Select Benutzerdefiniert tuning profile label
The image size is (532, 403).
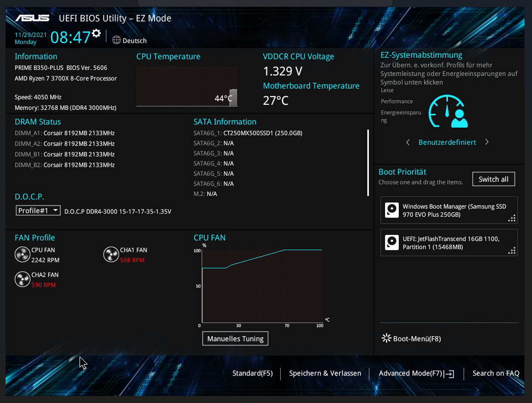[447, 142]
